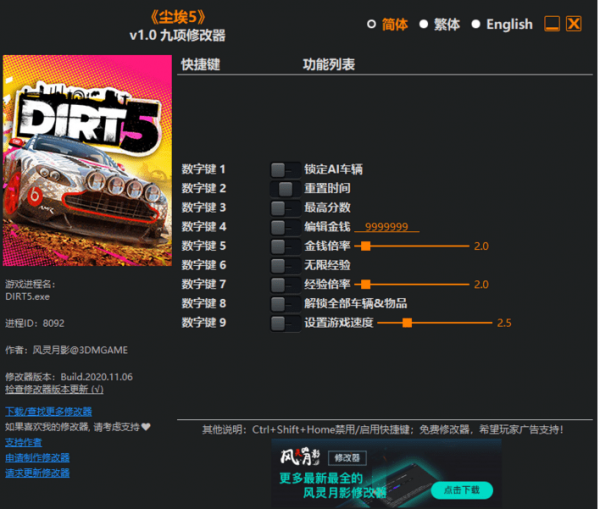The height and width of the screenshot is (509, 600).
Task: Click 数字键 1 hotkey label
Action: coord(204,169)
